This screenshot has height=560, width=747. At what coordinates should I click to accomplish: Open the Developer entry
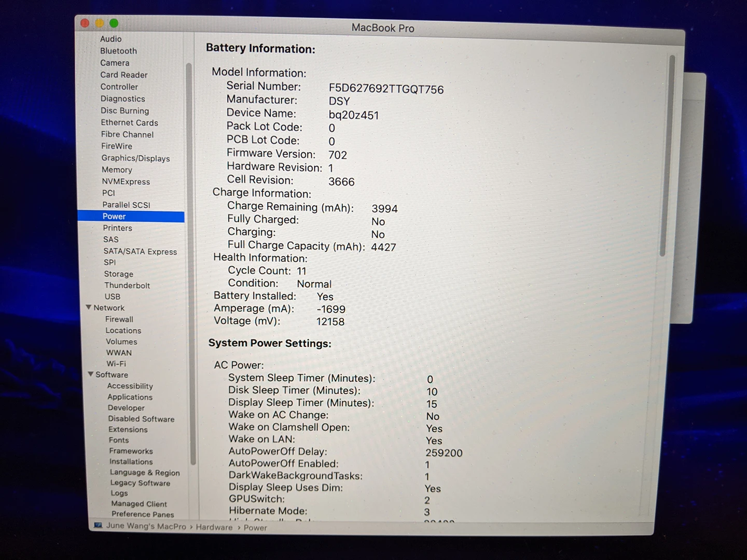click(x=126, y=408)
